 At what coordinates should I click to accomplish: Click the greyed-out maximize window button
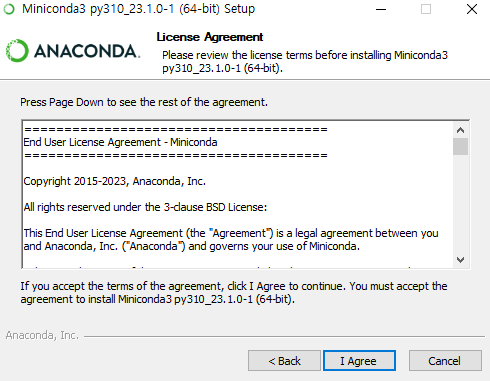(x=426, y=9)
